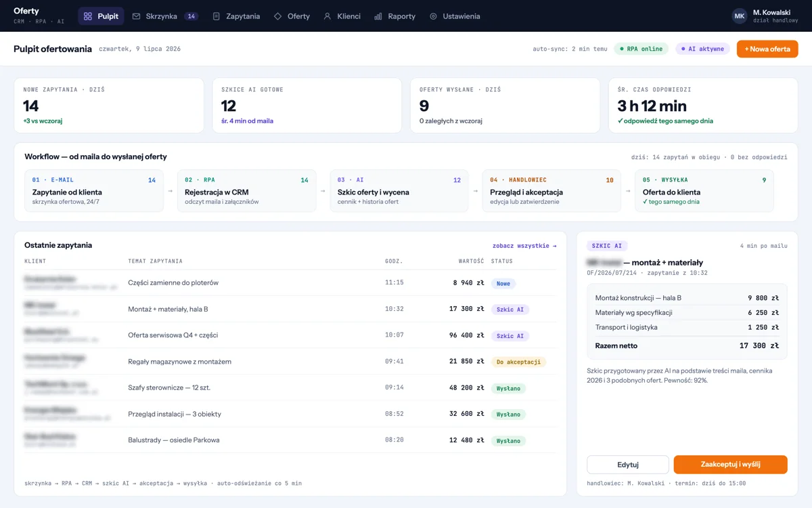Click 'Balustrady — osiedle Parkowa' row
Screen dimensions: 812x508
coord(290,440)
